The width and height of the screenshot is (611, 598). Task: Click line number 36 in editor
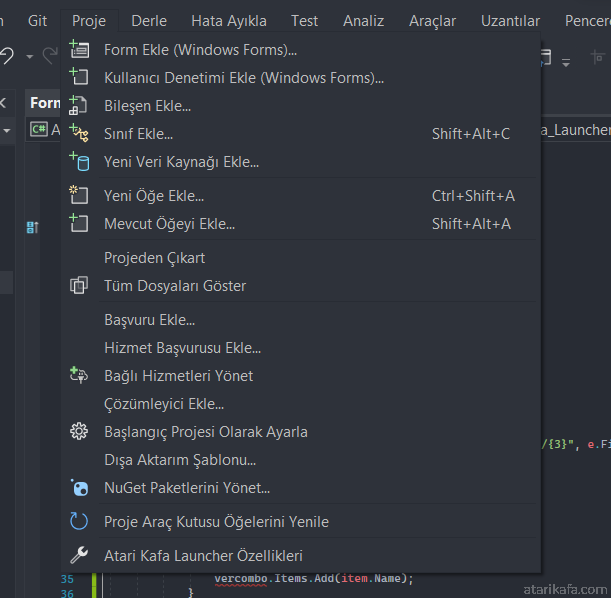[x=67, y=593]
